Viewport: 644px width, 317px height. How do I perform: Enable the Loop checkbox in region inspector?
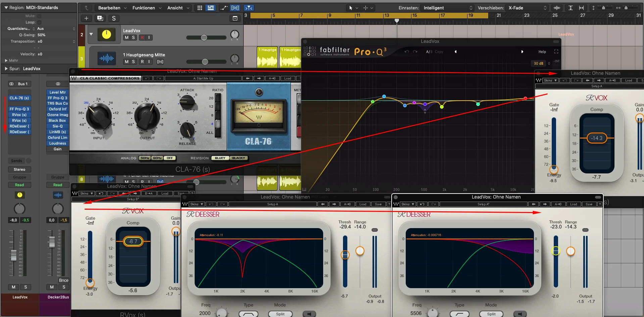pyautogui.click(x=39, y=22)
